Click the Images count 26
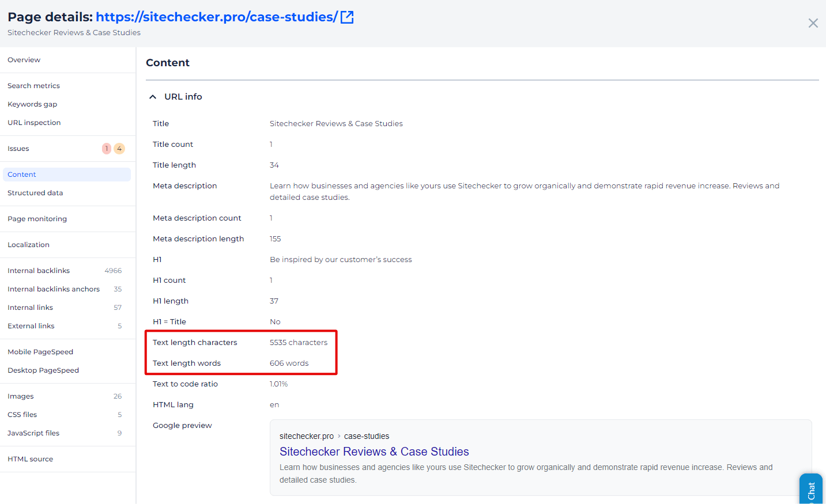This screenshot has width=826, height=504. tap(118, 396)
